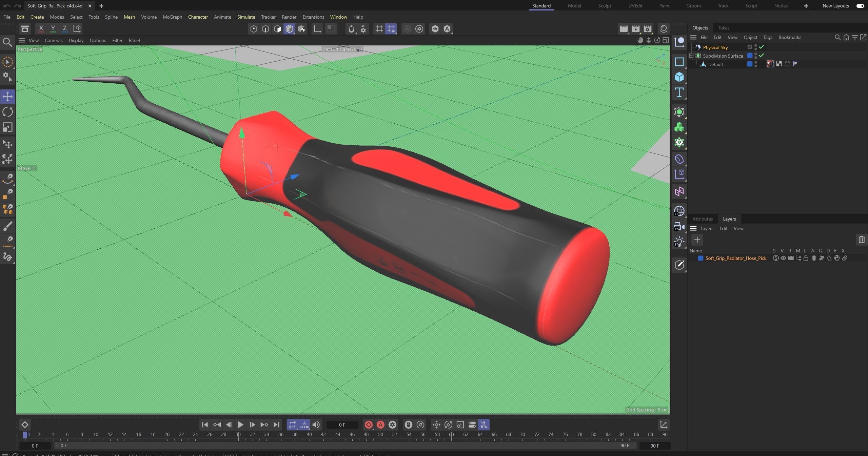Toggle layer visibility eye for Soft_Grip_Radiator_Hose_Pick

783,258
